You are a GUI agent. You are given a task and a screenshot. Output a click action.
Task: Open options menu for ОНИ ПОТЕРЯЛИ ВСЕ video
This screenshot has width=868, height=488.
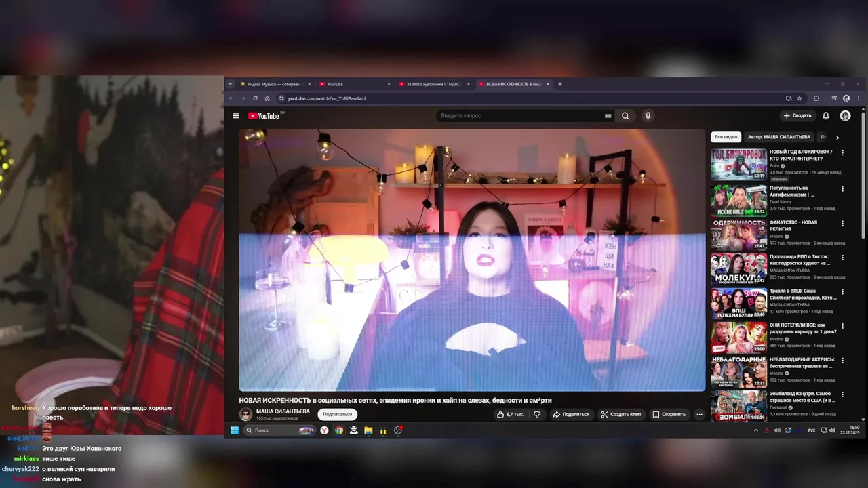[x=843, y=327]
